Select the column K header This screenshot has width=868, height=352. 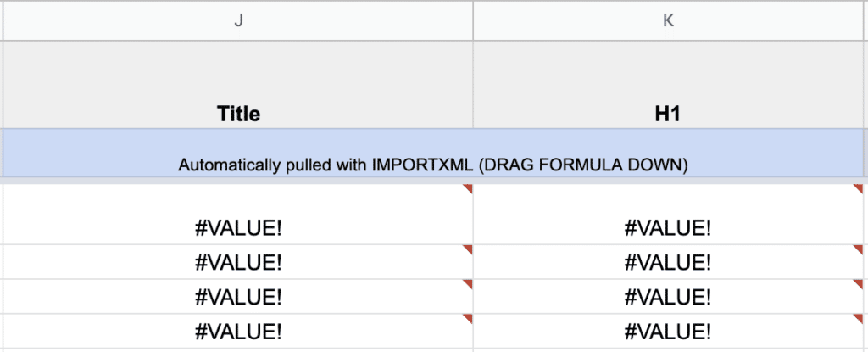point(668,20)
